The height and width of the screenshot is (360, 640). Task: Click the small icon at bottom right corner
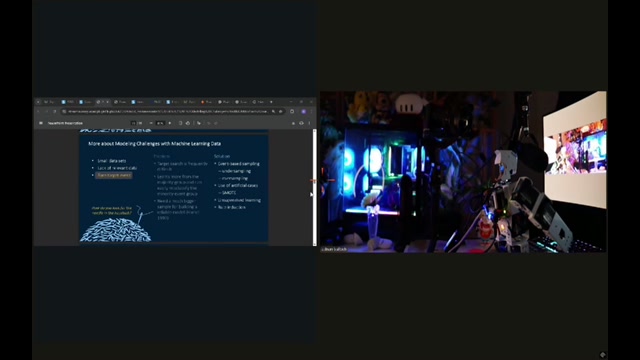[603, 355]
